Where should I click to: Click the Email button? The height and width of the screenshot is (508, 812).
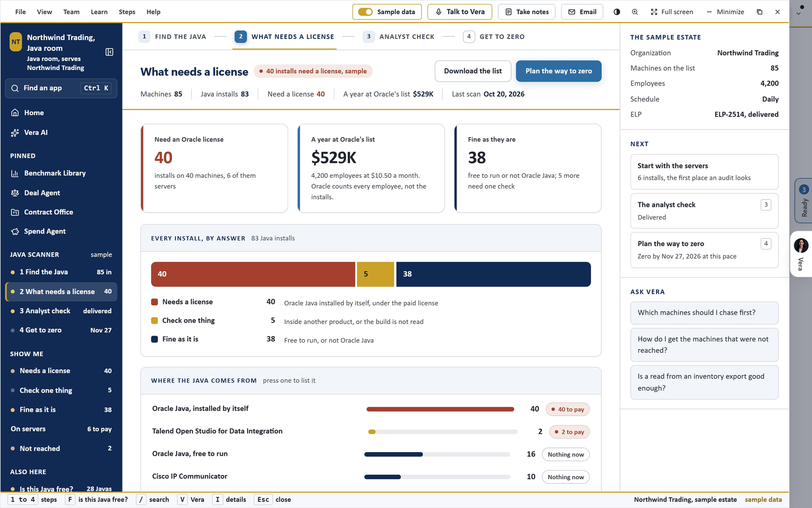point(582,12)
